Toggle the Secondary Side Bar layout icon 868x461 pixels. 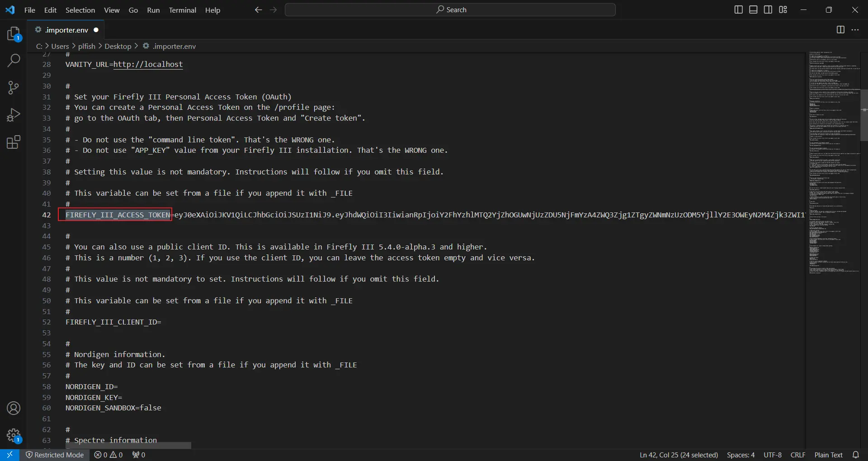(x=768, y=10)
